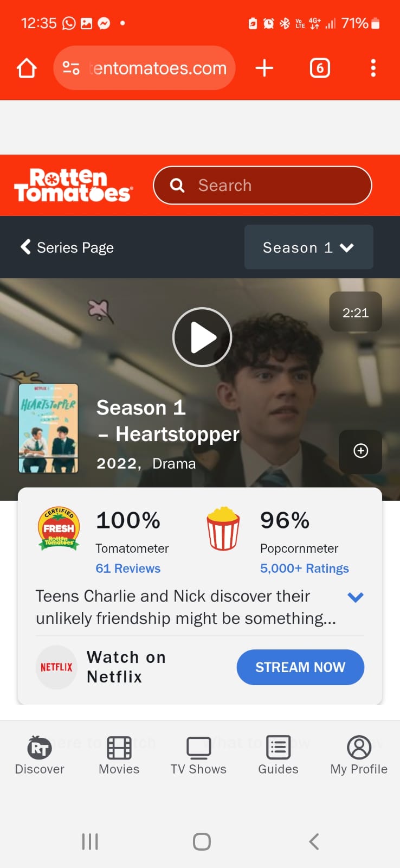Tap the browser home icon

(27, 68)
